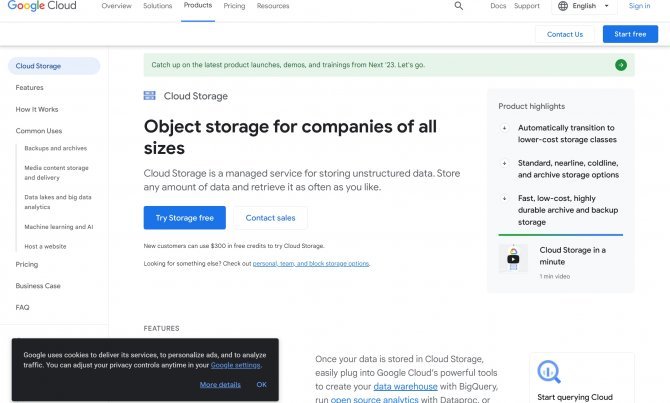670x403 pixels.
Task: Play the Cloud Storage in a minute video thumbnail
Action: [513, 258]
